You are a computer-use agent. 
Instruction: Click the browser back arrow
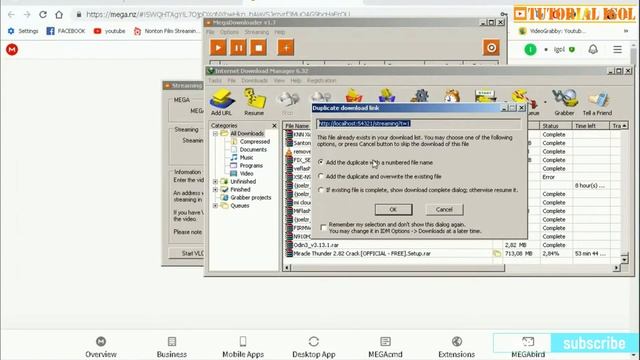coord(11,15)
